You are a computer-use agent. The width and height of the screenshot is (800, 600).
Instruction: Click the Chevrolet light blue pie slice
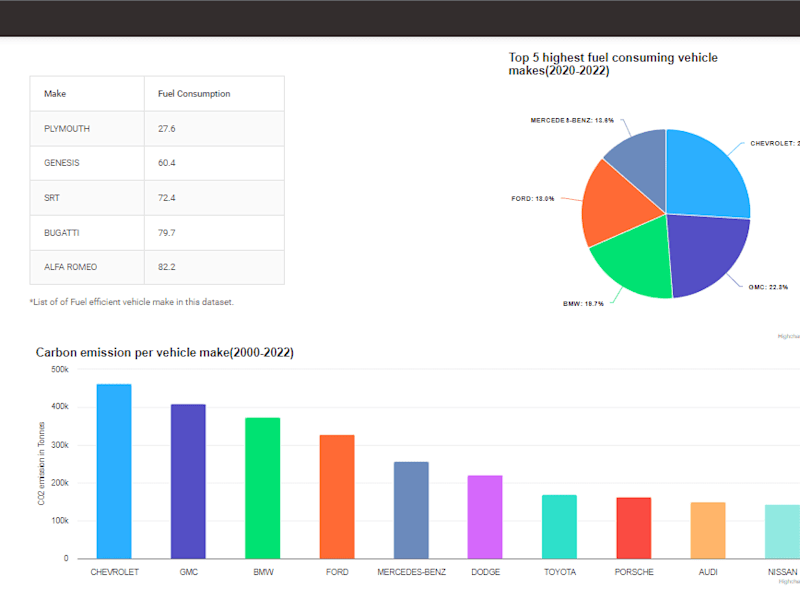(x=707, y=176)
